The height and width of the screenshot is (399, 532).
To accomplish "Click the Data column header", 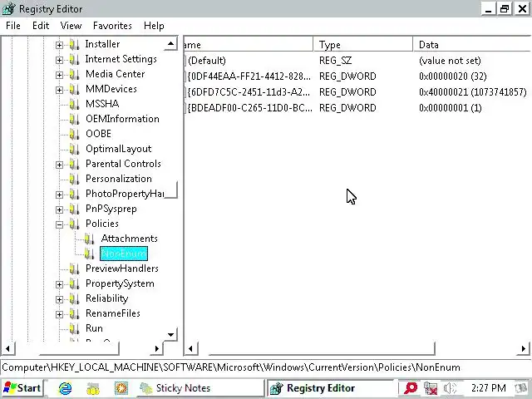I will (x=472, y=44).
